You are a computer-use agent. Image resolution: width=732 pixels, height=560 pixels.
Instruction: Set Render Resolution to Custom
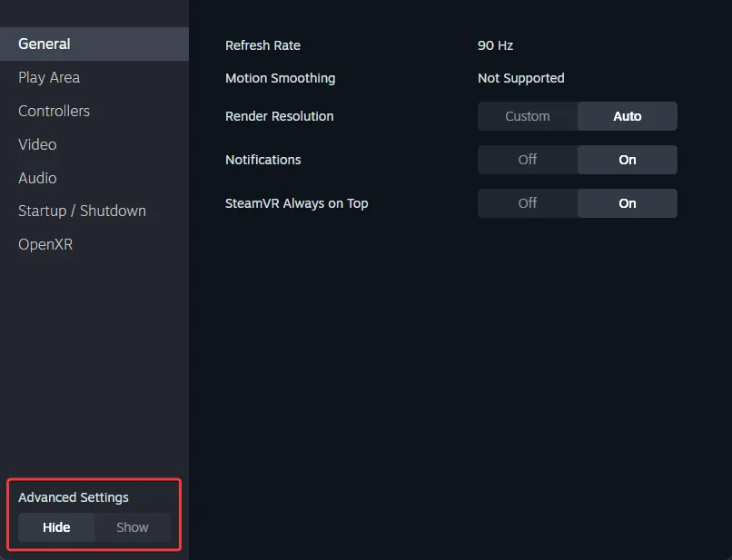pos(528,116)
